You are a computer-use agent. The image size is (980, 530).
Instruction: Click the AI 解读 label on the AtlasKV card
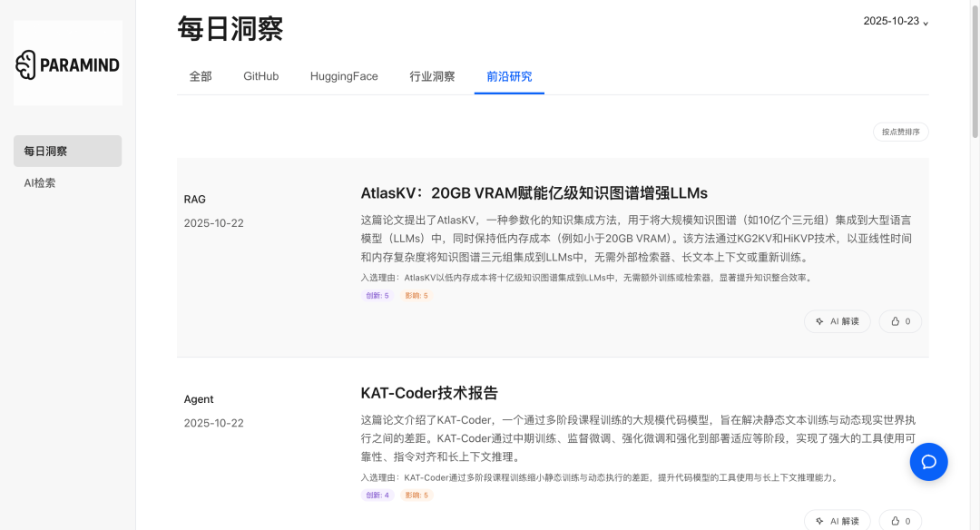click(x=845, y=321)
